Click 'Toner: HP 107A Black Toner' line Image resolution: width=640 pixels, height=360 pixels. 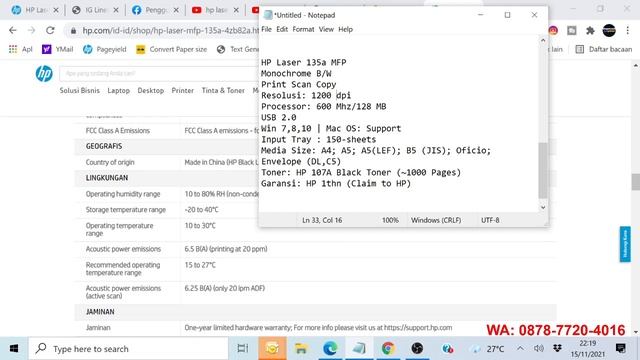361,173
